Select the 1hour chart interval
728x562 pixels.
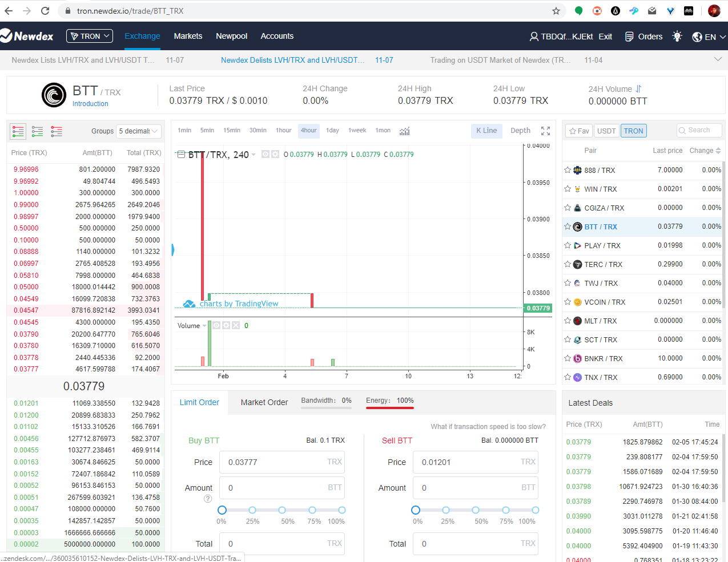(284, 131)
